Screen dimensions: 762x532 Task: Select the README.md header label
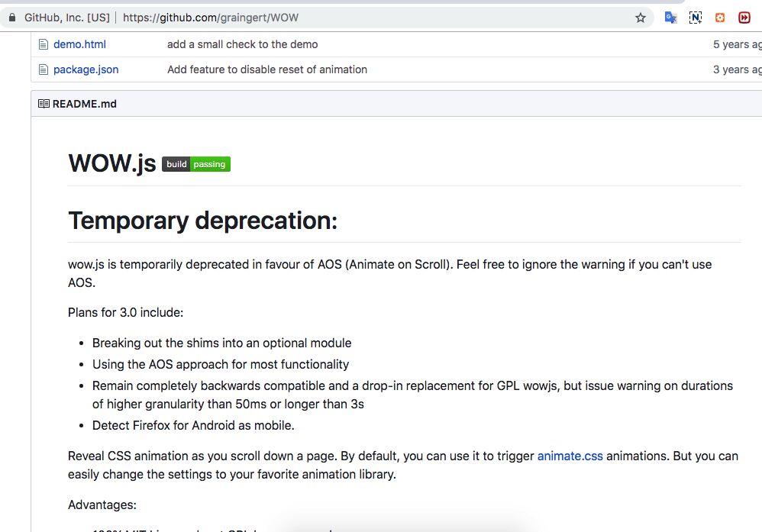pos(85,104)
